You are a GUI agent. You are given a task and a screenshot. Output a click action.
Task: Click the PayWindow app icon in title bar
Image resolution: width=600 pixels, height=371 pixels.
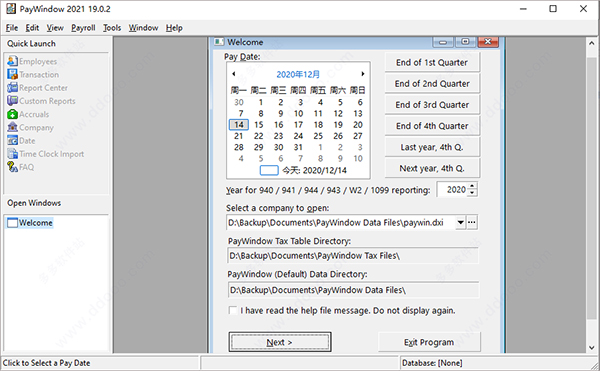click(x=11, y=9)
